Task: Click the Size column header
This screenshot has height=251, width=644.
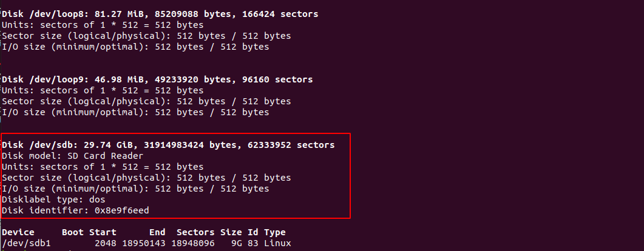Action: (231, 233)
